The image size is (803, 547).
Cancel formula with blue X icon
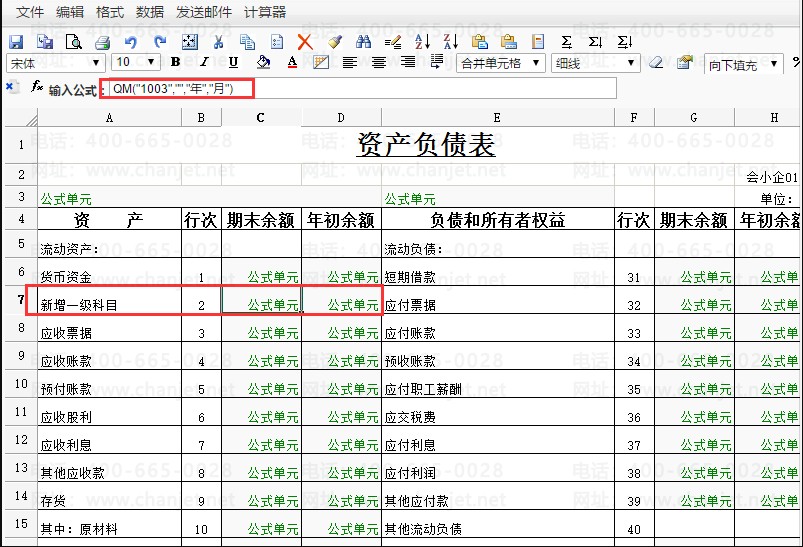(x=12, y=87)
